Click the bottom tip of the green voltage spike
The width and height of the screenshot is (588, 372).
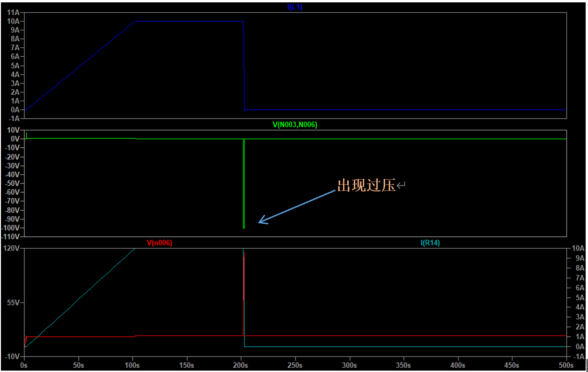coord(244,228)
